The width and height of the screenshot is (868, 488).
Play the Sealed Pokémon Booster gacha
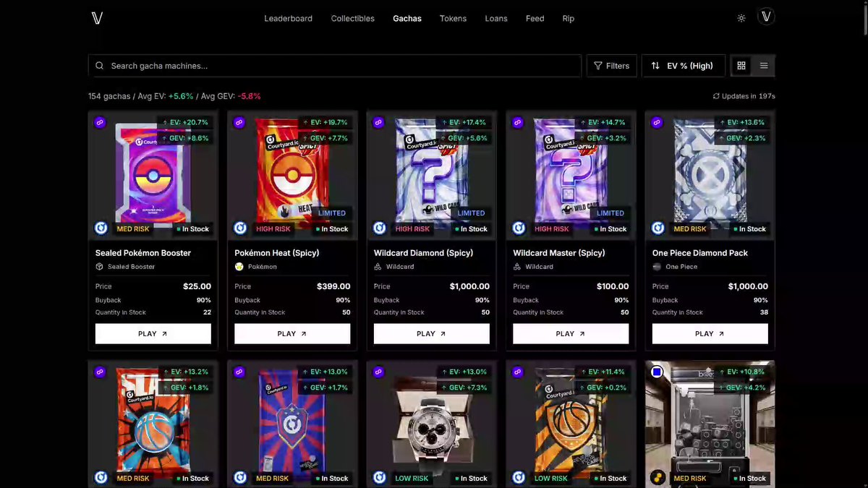pos(153,333)
